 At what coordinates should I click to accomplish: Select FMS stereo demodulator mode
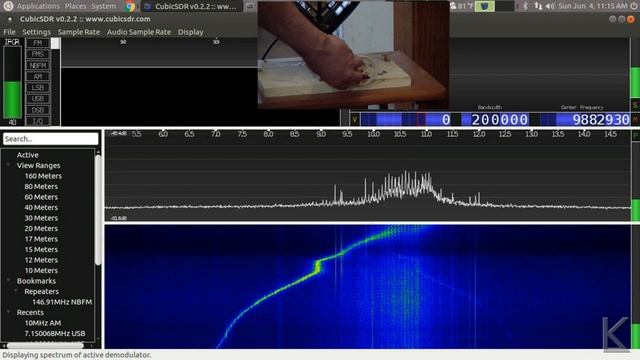tap(38, 54)
